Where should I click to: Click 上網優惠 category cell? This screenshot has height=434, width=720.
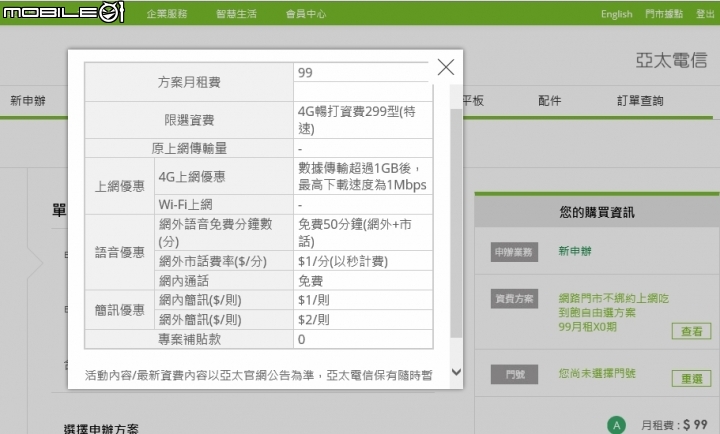(119, 186)
